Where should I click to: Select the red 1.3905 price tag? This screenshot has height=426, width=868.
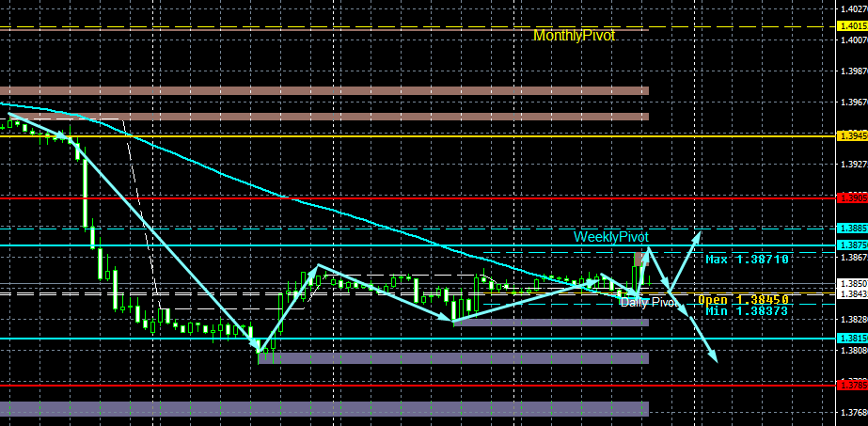pyautogui.click(x=853, y=197)
